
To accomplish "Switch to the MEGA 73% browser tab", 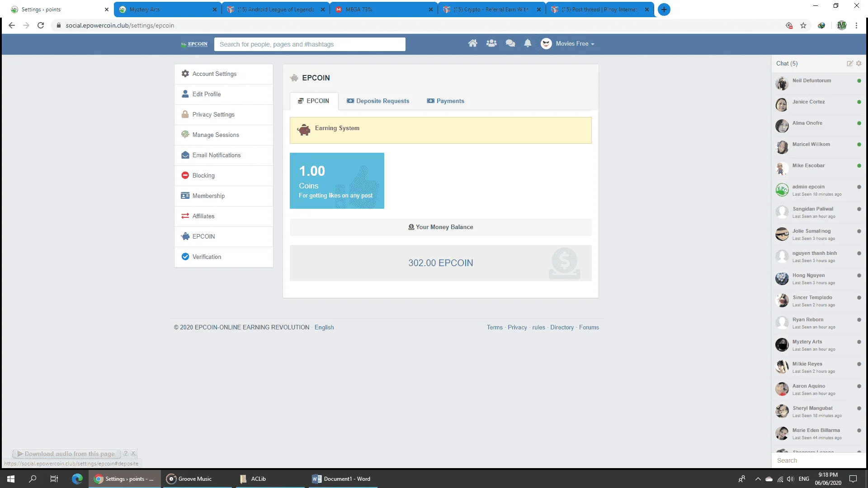I will (x=384, y=9).
